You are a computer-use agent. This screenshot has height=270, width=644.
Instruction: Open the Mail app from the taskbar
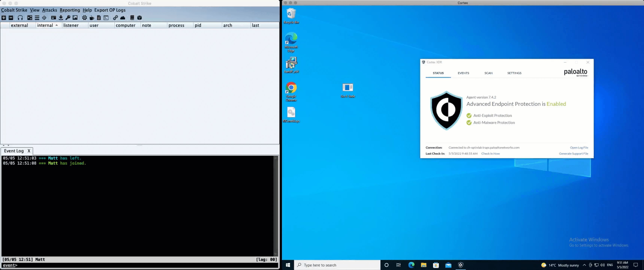[x=448, y=265]
